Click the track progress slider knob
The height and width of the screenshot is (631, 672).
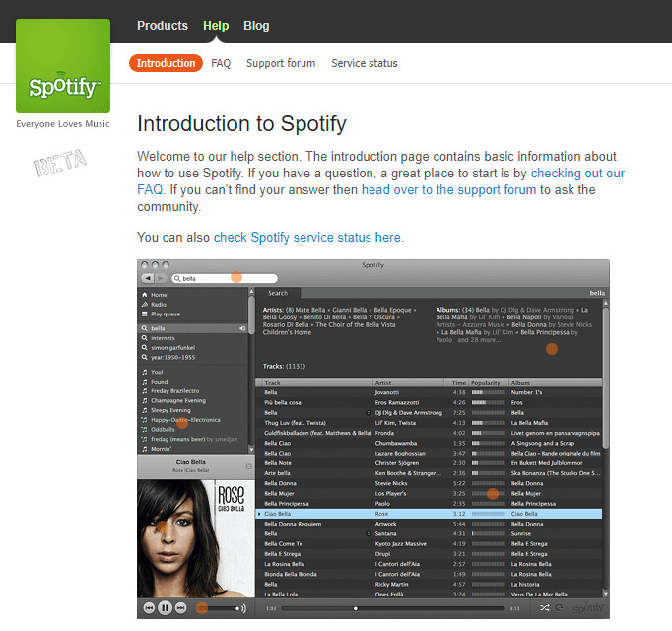tap(356, 608)
